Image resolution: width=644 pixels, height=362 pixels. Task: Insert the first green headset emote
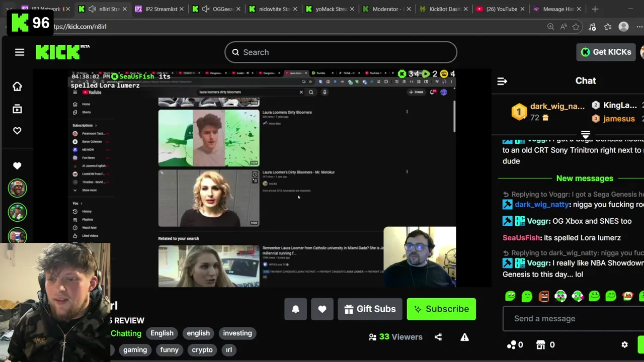coord(560,296)
